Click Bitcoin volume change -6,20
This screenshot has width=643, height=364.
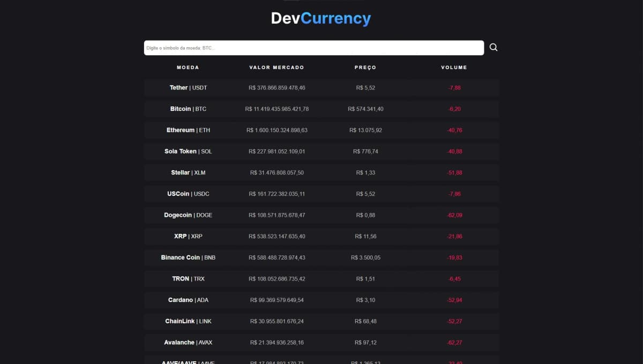(454, 109)
